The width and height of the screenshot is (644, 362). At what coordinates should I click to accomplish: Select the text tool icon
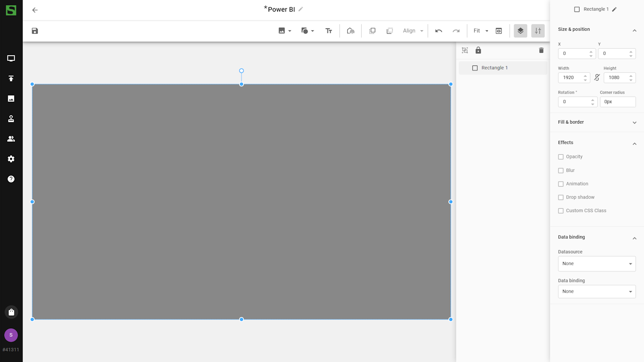(329, 31)
